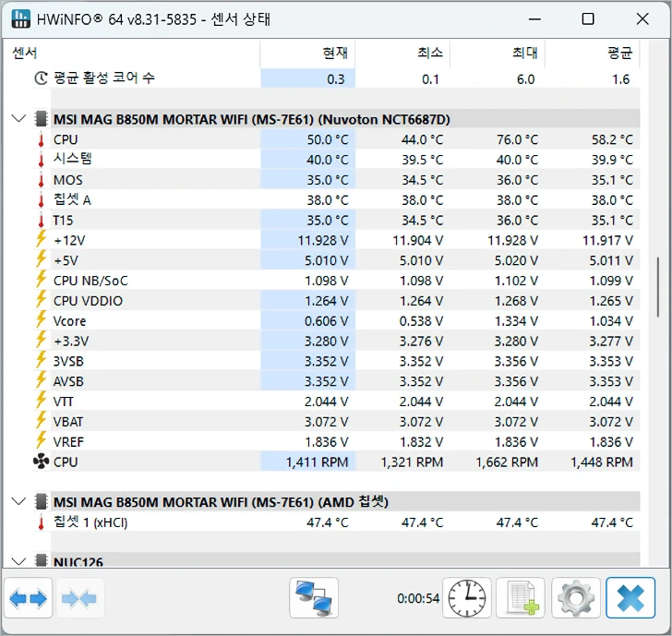672x636 pixels.
Task: Click the HWiNFO app icon in title bar
Action: (x=20, y=18)
